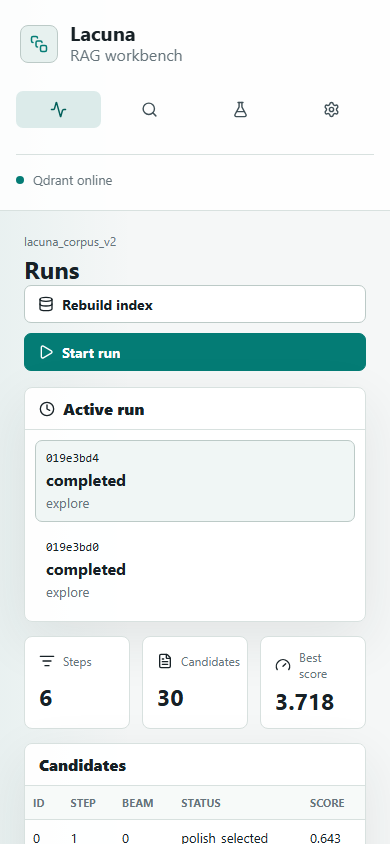
Task: Click the Candidates document icon
Action: point(165,662)
